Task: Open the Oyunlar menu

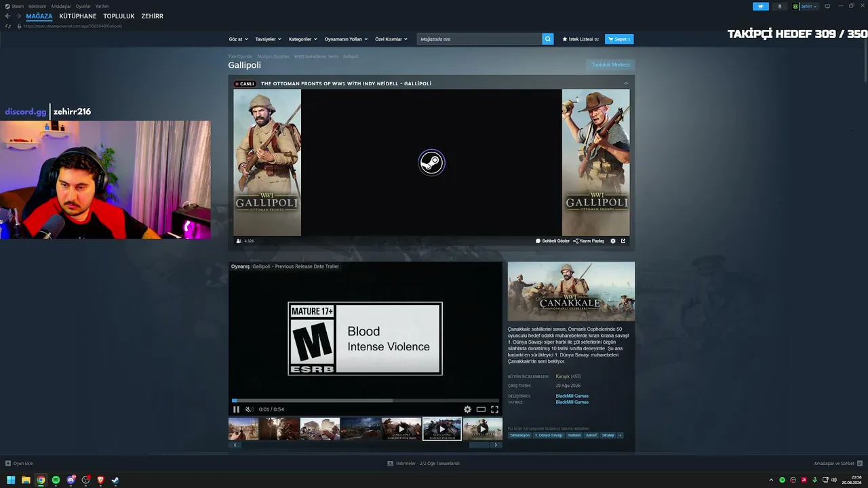Action: pos(83,6)
